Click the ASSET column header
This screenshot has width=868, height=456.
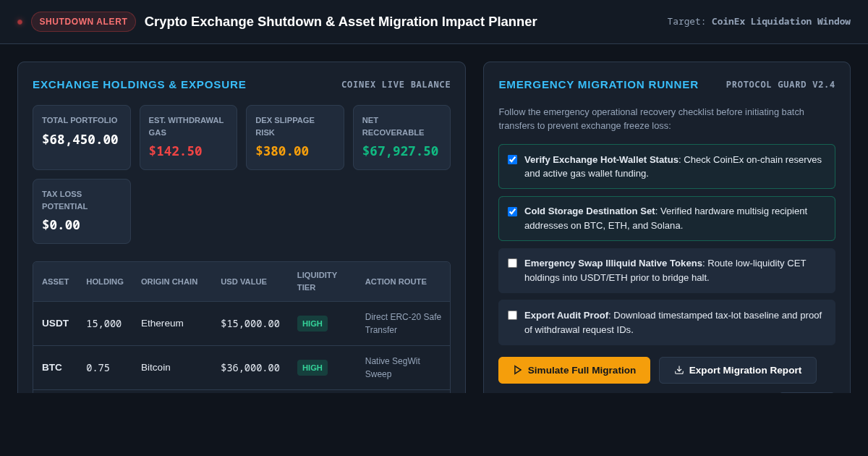(56, 282)
